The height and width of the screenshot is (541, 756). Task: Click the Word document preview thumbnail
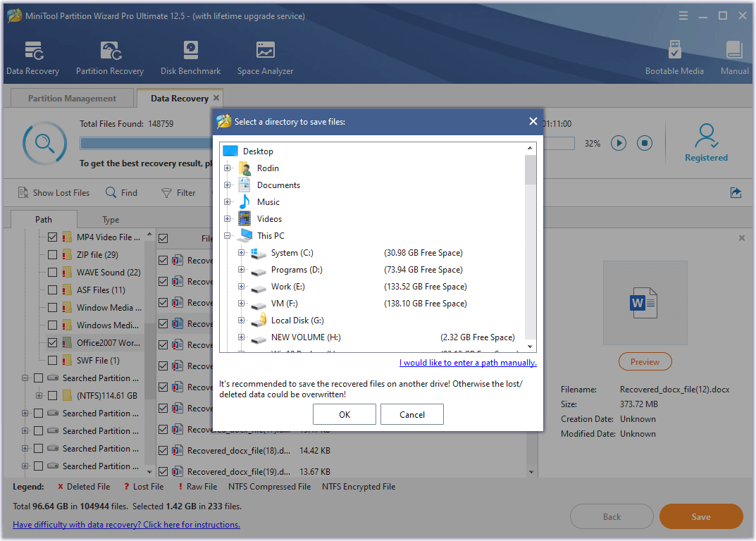(645, 303)
